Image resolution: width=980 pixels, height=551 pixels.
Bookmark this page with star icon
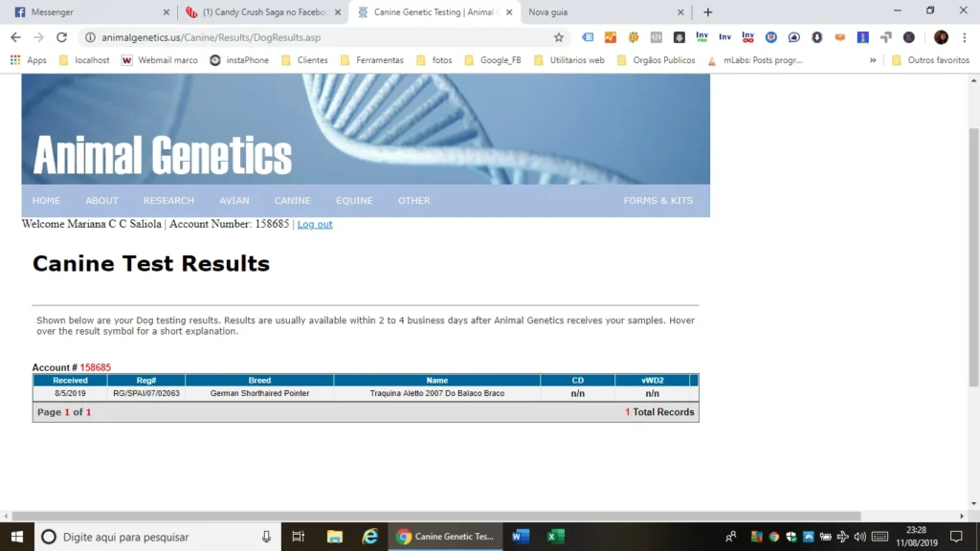(559, 37)
